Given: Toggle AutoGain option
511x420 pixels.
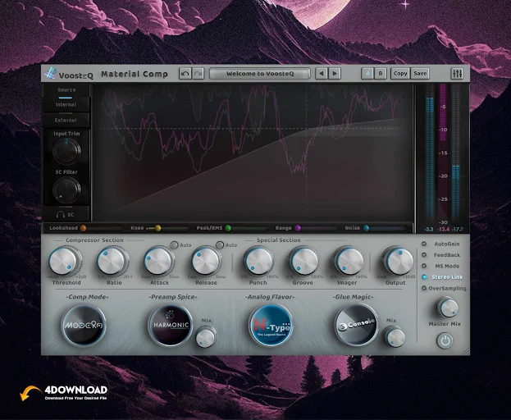Looking at the screenshot, I should 424,244.
